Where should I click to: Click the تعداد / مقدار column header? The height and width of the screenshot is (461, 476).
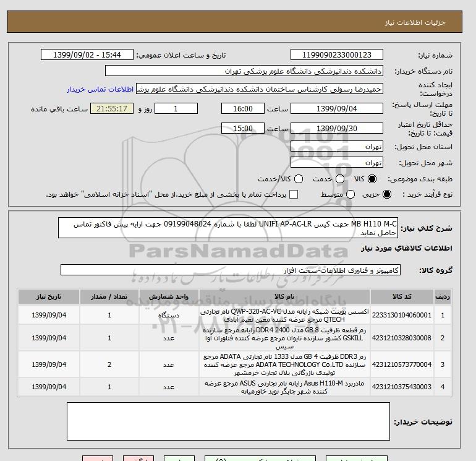click(109, 296)
